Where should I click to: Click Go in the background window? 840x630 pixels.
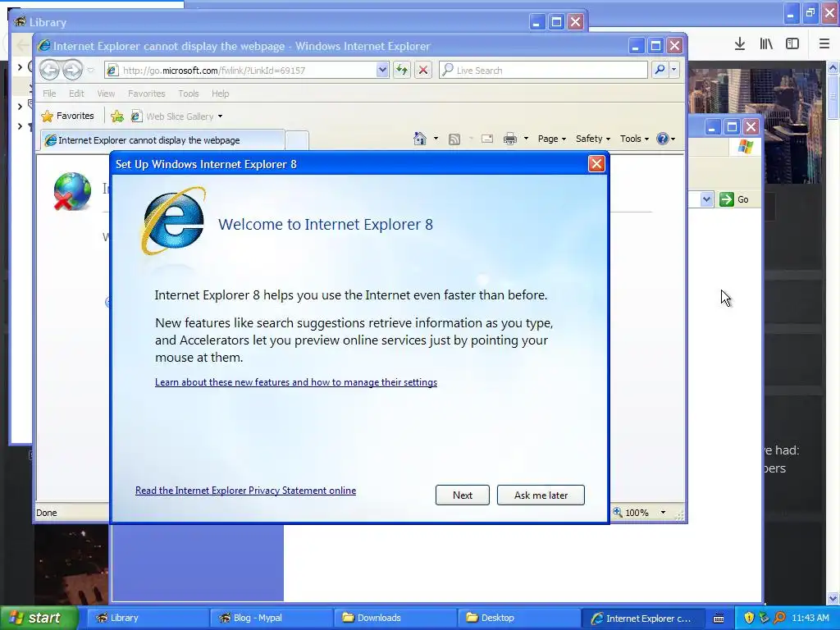(734, 199)
